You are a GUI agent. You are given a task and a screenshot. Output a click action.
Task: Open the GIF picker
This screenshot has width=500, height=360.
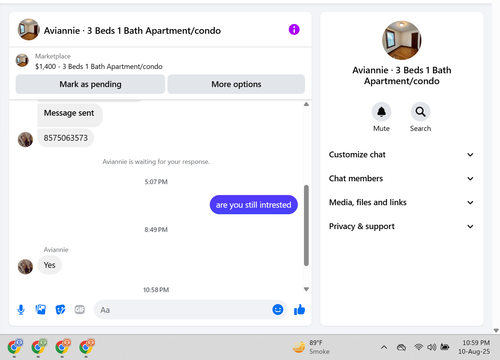click(x=80, y=310)
